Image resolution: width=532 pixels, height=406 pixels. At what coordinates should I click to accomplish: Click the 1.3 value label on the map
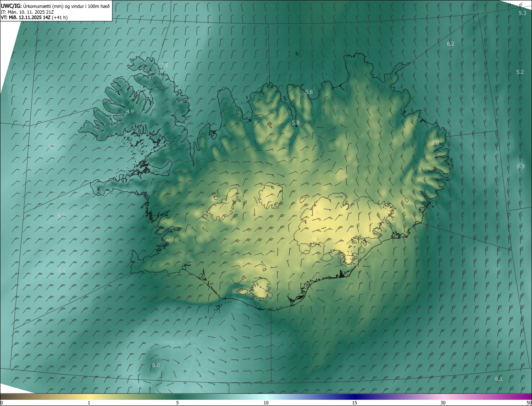tap(266, 200)
